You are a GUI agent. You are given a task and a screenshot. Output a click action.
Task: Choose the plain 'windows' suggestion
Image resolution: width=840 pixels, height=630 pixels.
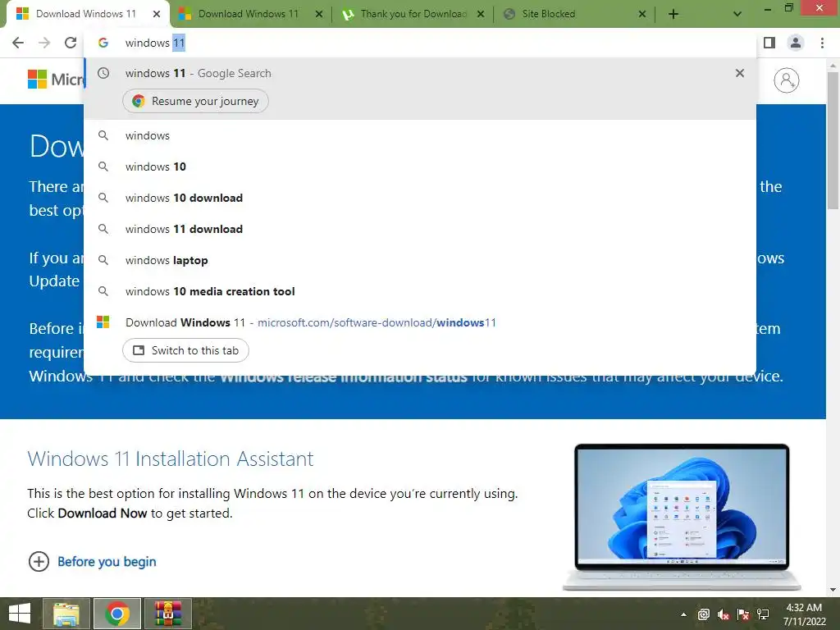[420, 135]
